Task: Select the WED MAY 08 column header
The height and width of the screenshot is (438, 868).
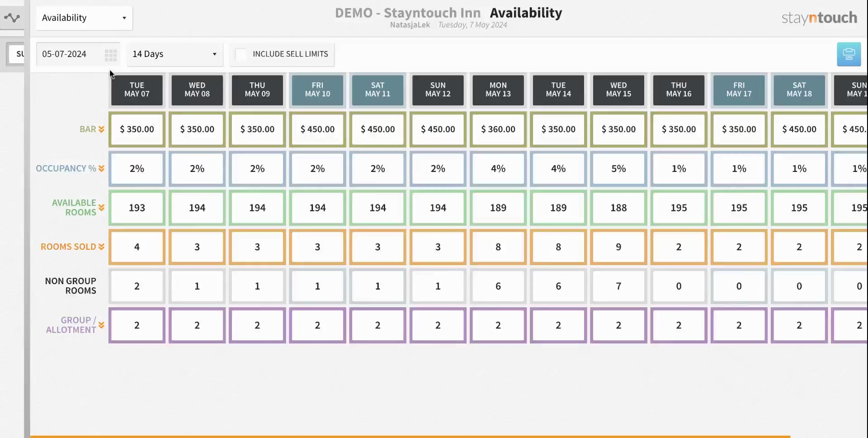Action: click(197, 90)
